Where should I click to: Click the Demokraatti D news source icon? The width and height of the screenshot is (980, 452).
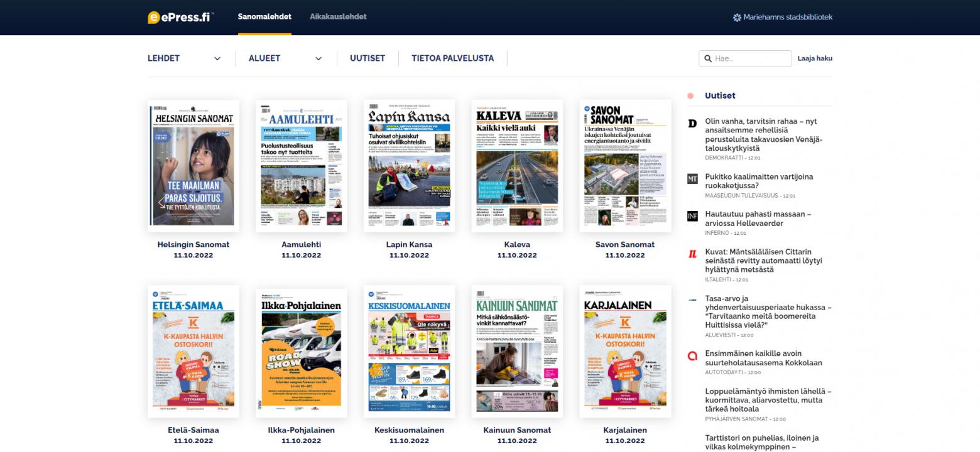tap(692, 124)
